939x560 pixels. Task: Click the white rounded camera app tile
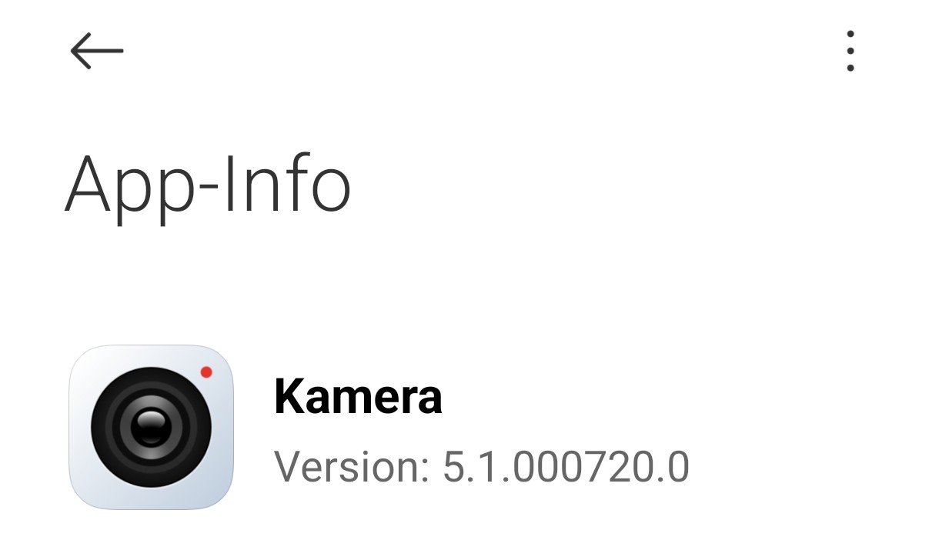coord(152,427)
